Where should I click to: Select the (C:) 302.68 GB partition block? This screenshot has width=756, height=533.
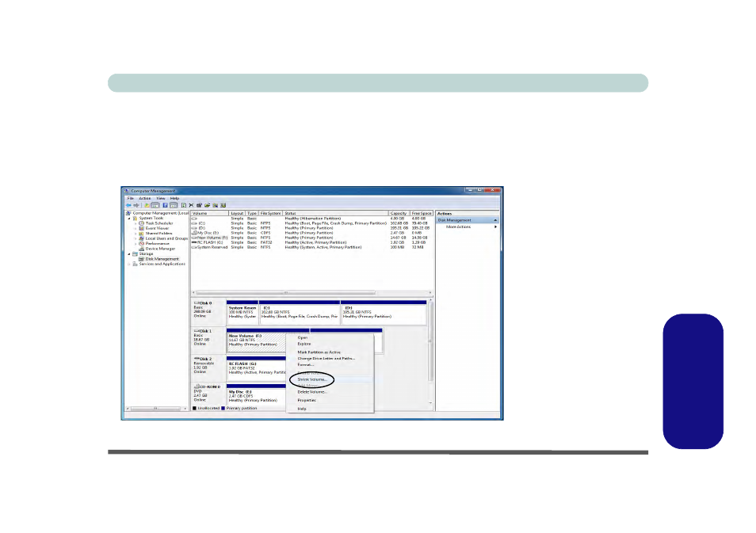pos(300,312)
